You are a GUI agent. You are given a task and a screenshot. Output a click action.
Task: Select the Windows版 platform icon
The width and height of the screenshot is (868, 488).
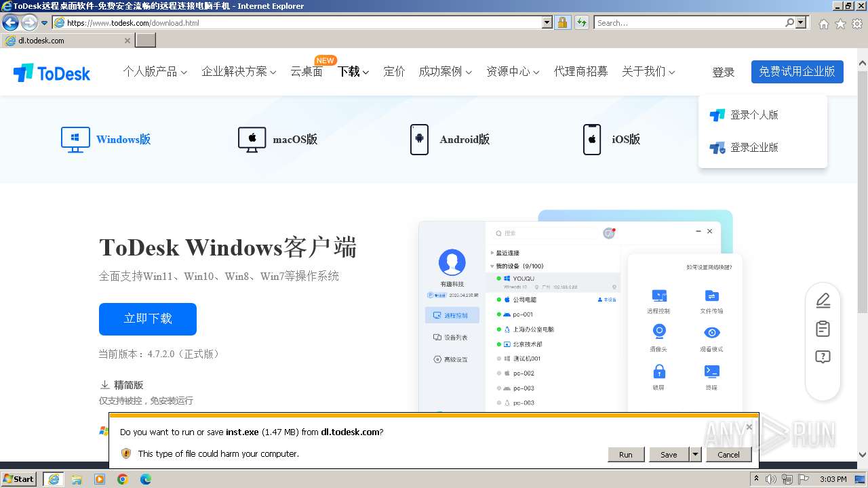click(75, 140)
